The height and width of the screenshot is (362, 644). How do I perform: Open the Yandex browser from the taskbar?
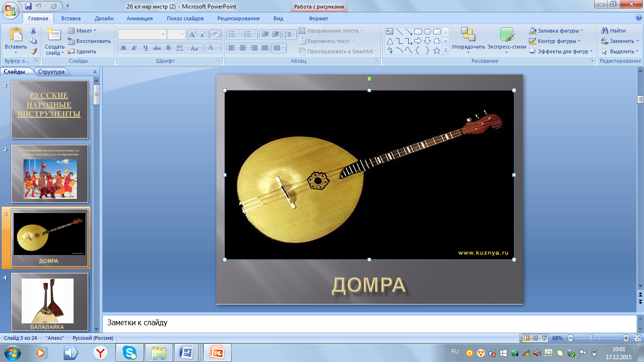(x=100, y=353)
